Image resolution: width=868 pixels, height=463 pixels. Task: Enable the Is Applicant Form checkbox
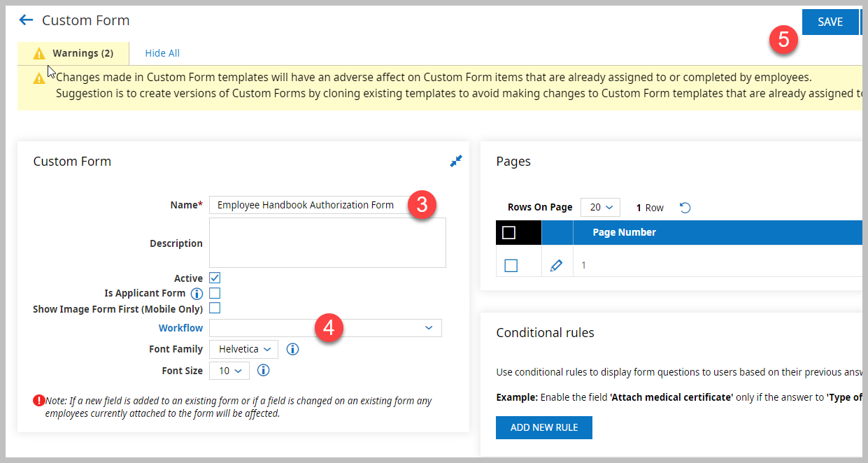point(215,293)
